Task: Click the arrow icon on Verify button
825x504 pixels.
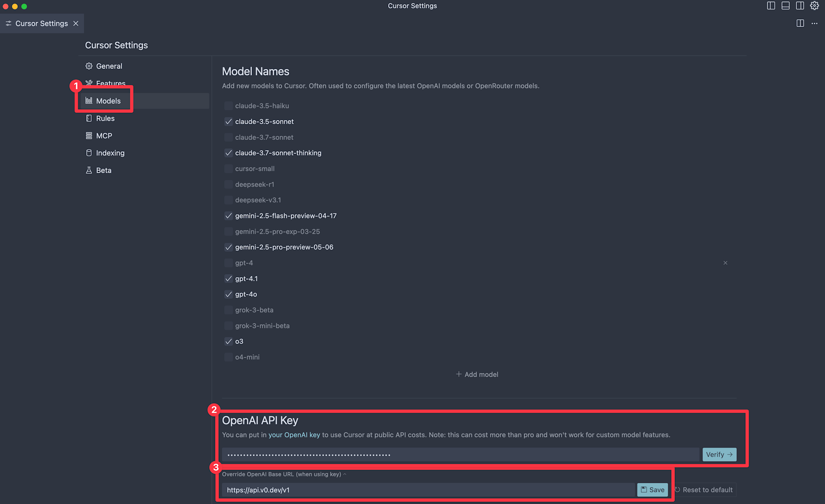Action: click(730, 455)
